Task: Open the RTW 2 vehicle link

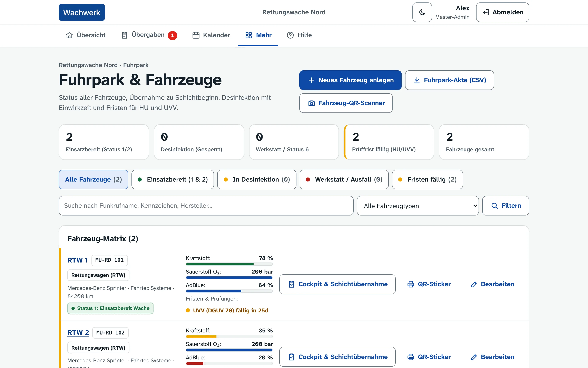Action: [78, 332]
